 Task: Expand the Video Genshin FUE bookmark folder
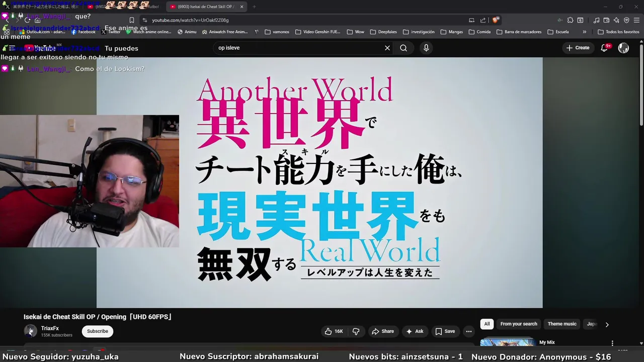318,32
